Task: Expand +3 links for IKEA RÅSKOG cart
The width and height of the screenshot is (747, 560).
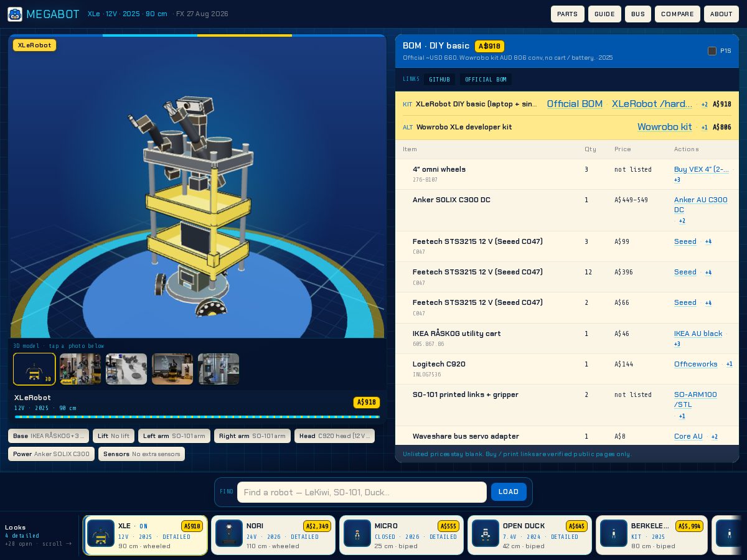Action: point(677,344)
